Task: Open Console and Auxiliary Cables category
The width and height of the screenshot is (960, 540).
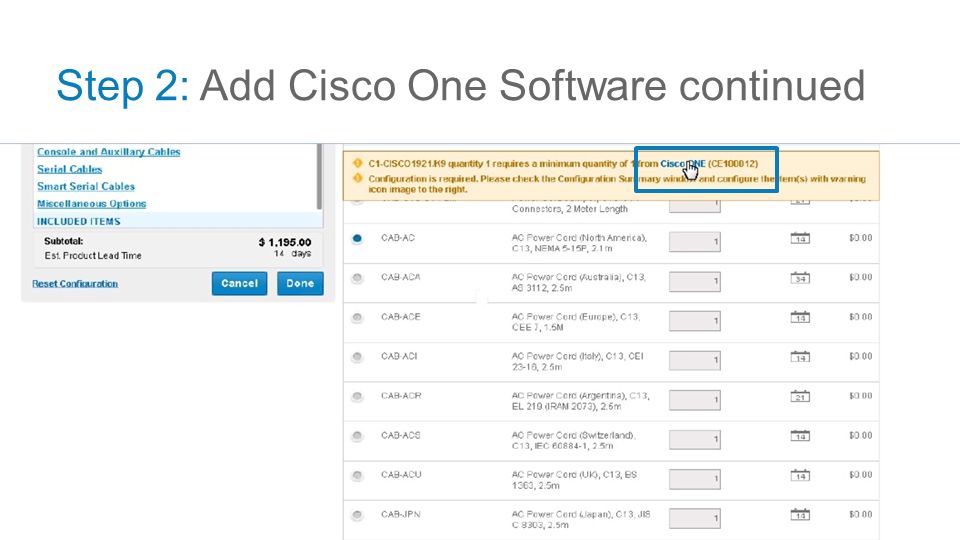Action: [x=108, y=152]
